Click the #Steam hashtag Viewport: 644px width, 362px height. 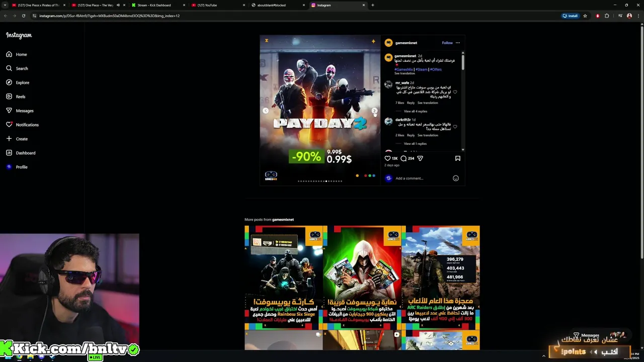point(422,69)
